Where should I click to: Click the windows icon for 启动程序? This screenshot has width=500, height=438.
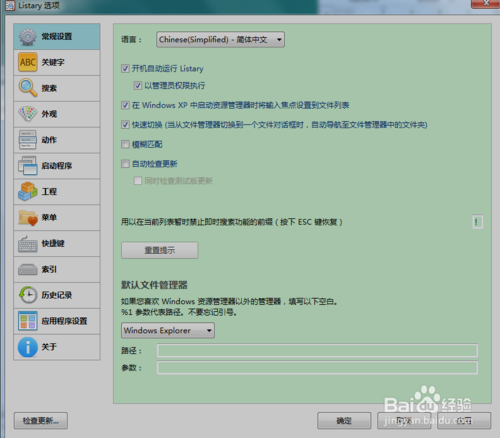28,166
